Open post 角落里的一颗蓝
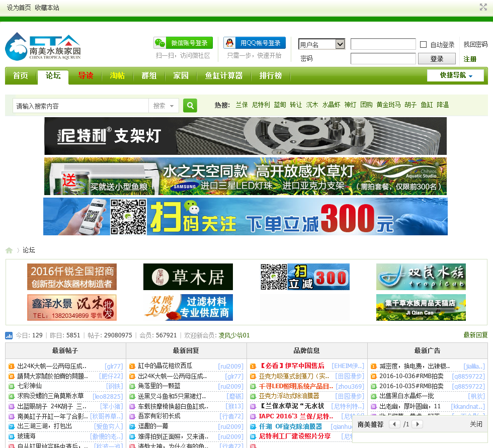The image size is (493, 448). [159, 386]
